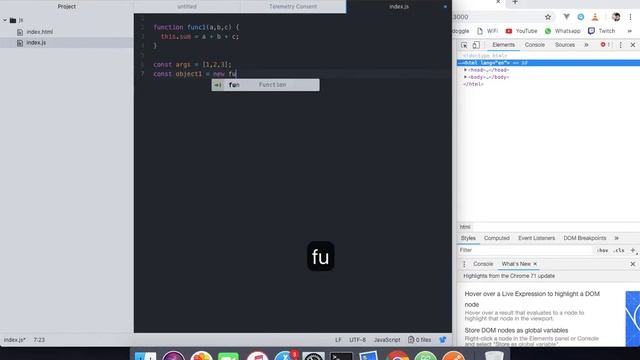
Task: Accept the 'fun Function' autocomplete suggestion
Action: [265, 85]
